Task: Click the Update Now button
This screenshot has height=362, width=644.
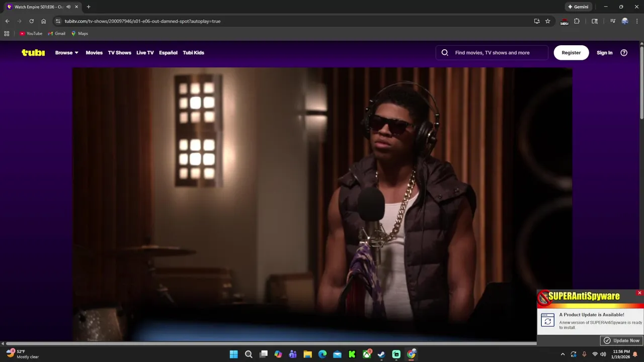Action: [x=621, y=340]
